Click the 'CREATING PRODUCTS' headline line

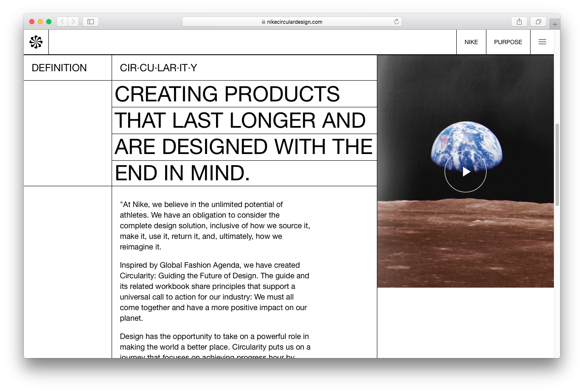click(x=227, y=94)
